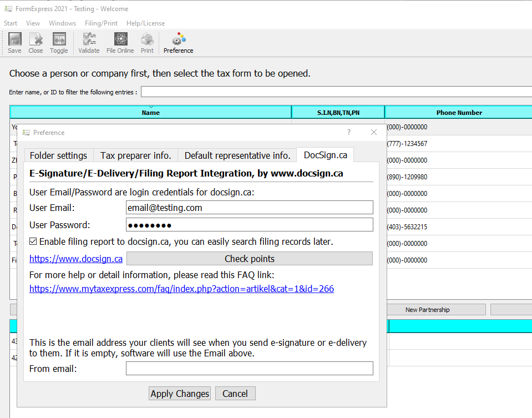Screen dimensions: 532x418
Task: Focus the From email field
Action: [250, 369]
